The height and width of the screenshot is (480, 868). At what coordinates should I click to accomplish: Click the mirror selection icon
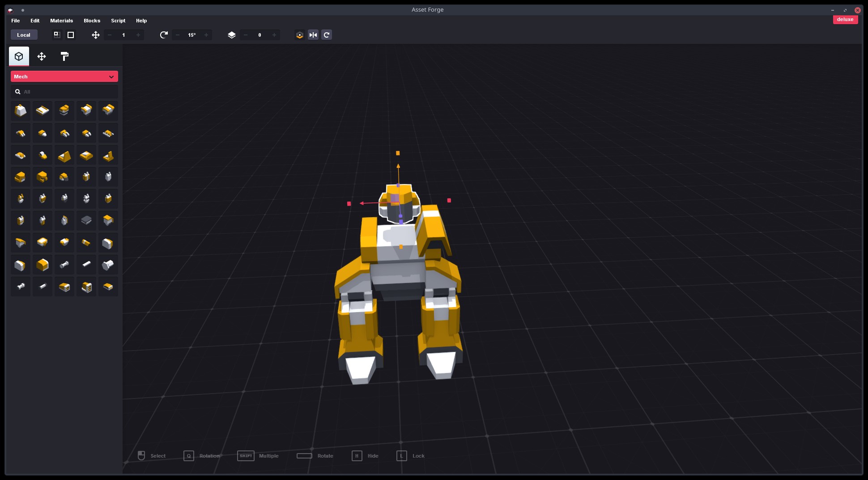pos(313,35)
